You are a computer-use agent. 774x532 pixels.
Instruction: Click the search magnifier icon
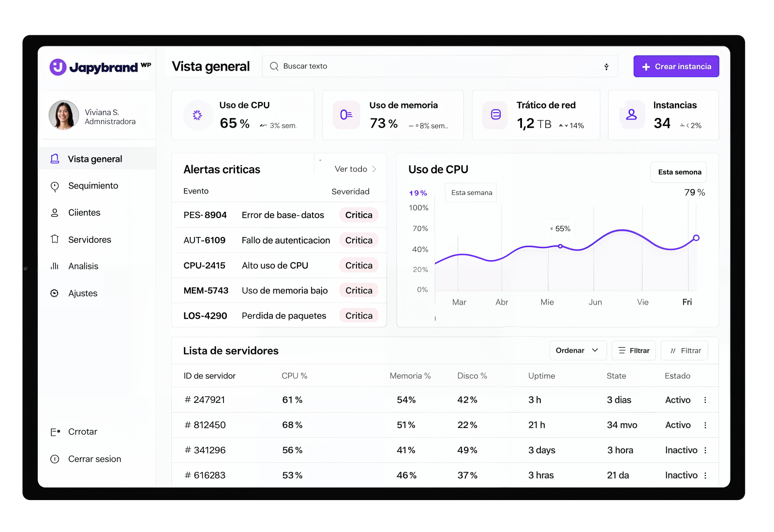tap(274, 66)
